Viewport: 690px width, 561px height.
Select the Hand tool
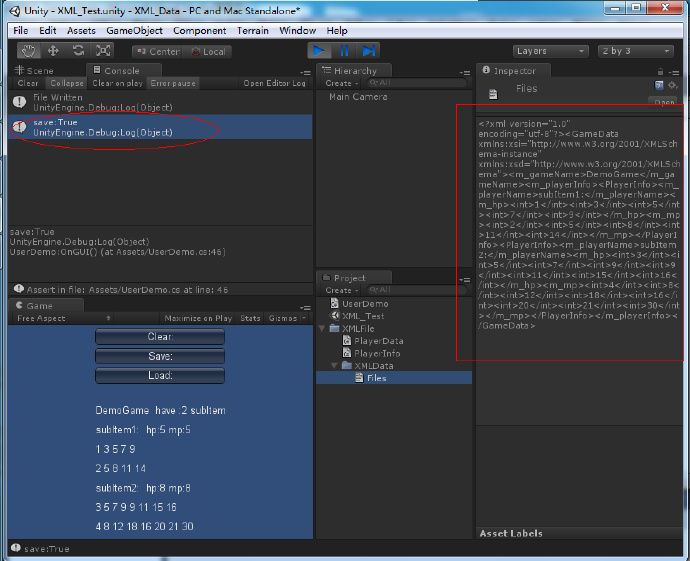point(29,51)
